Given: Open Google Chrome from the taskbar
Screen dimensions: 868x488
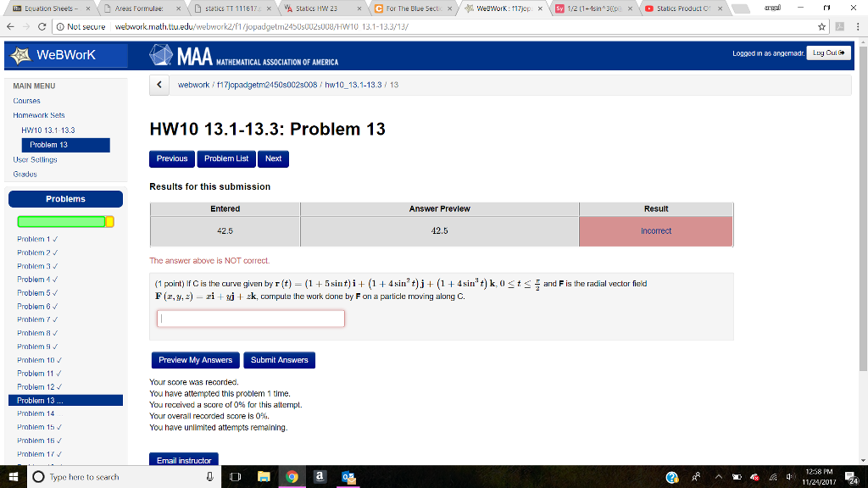Looking at the screenshot, I should coord(292,477).
